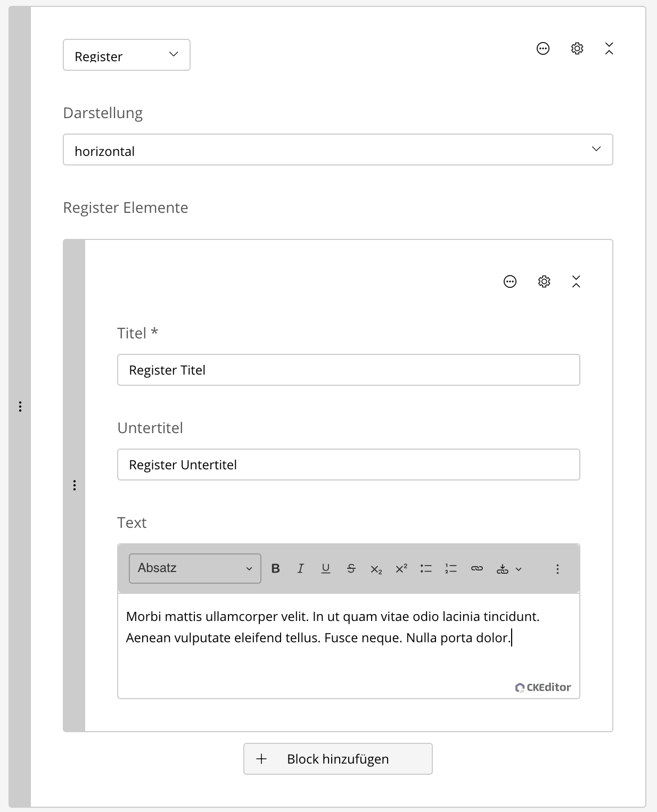Toggle bold formatting in the editor
The width and height of the screenshot is (657, 812).
(x=275, y=568)
